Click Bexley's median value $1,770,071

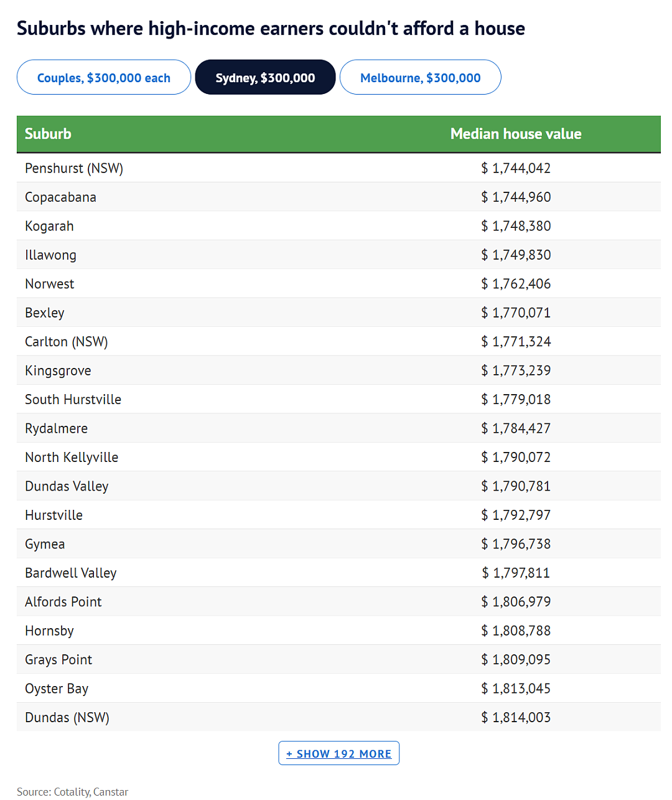coord(516,313)
